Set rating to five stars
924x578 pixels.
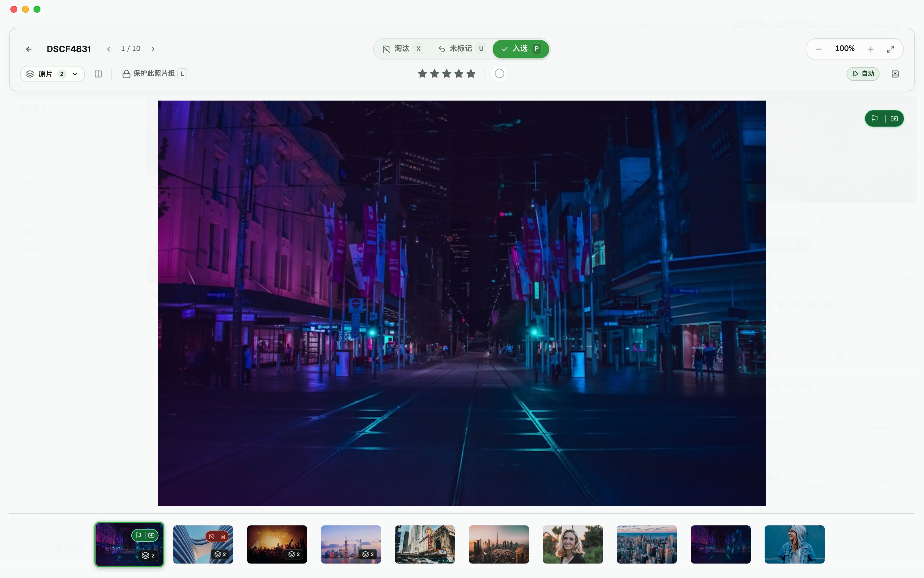(x=471, y=73)
